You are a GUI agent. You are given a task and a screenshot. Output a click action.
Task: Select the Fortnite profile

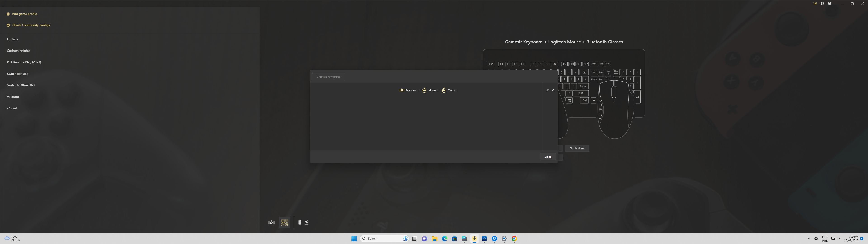[13, 39]
